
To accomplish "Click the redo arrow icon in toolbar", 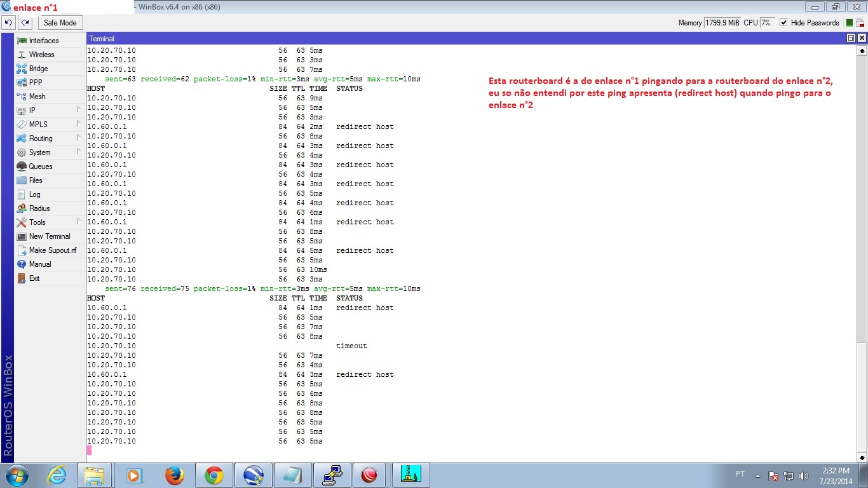I will point(25,23).
